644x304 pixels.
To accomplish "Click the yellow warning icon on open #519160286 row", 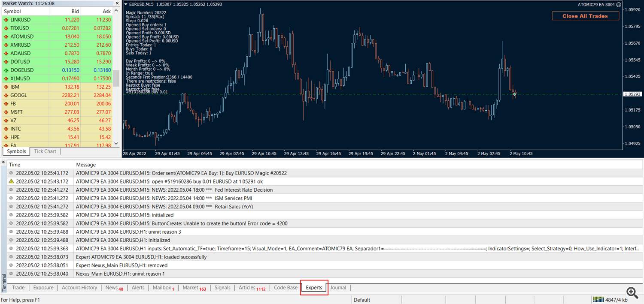I will (11, 181).
